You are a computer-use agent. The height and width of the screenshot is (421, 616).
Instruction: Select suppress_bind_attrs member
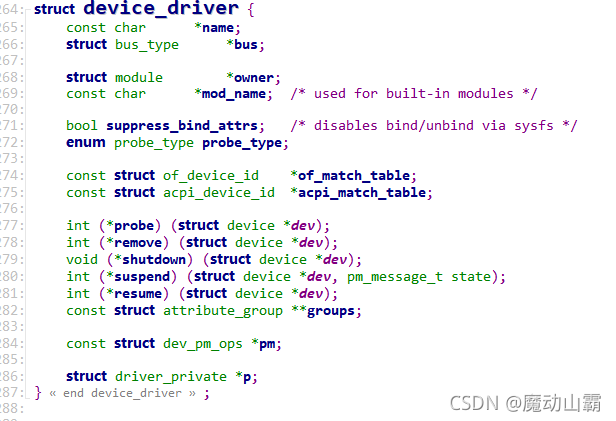182,126
